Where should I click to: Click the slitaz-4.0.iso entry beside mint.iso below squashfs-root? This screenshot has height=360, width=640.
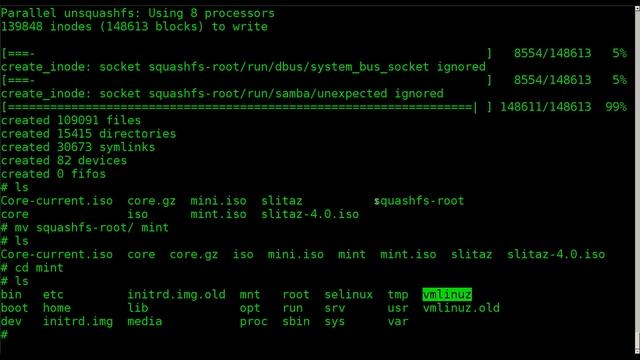tap(310, 214)
